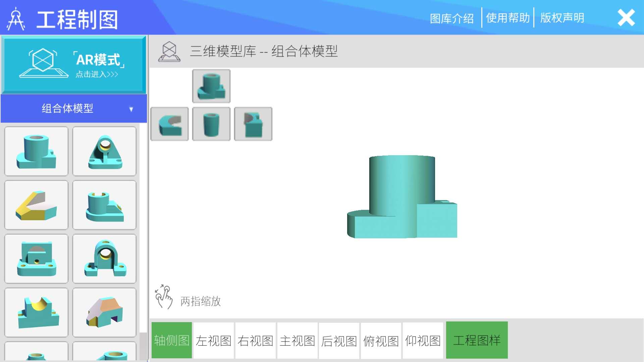Select the assembled model thumbnail above the parts
The image size is (644, 362).
click(x=211, y=86)
